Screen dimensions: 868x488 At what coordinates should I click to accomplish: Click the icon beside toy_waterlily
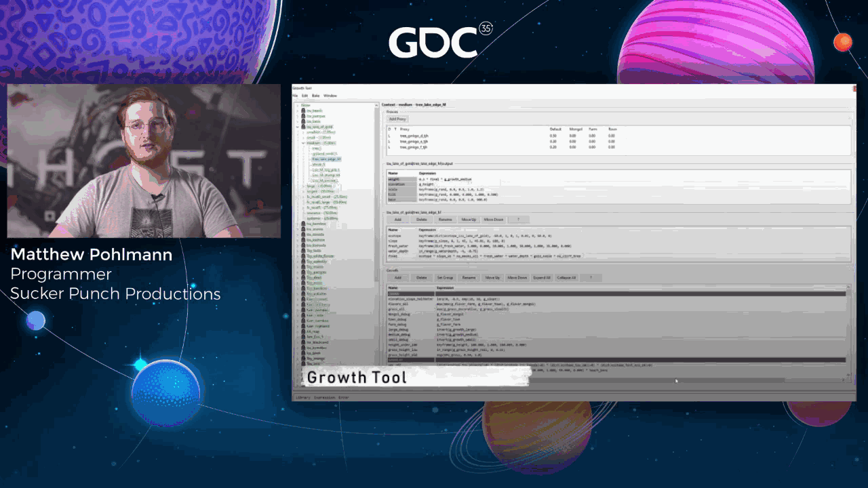(x=304, y=262)
